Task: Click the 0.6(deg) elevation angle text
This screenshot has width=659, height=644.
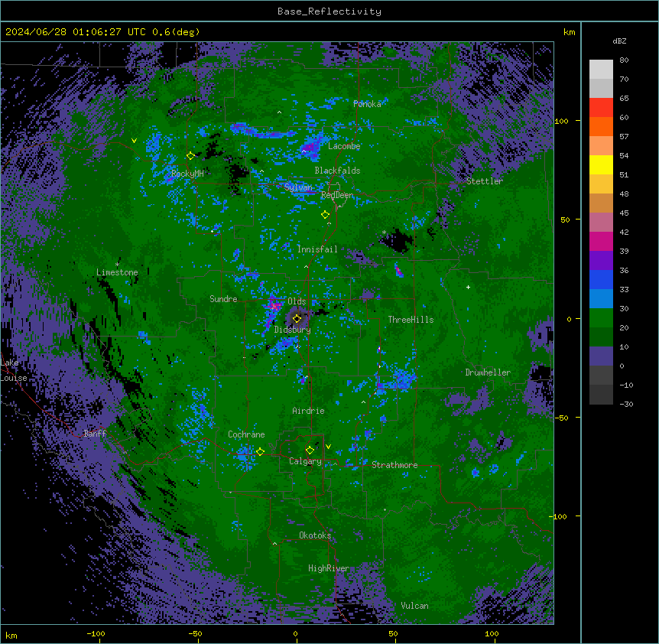Action: 176,32
